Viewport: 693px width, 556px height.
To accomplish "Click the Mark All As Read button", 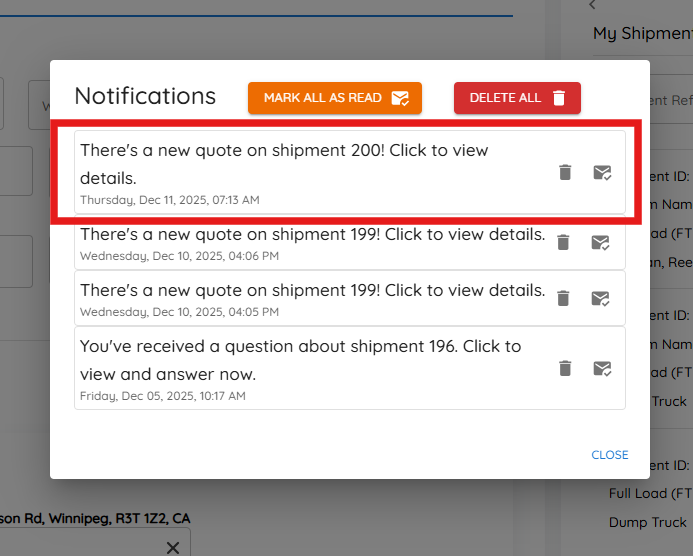I will [335, 98].
